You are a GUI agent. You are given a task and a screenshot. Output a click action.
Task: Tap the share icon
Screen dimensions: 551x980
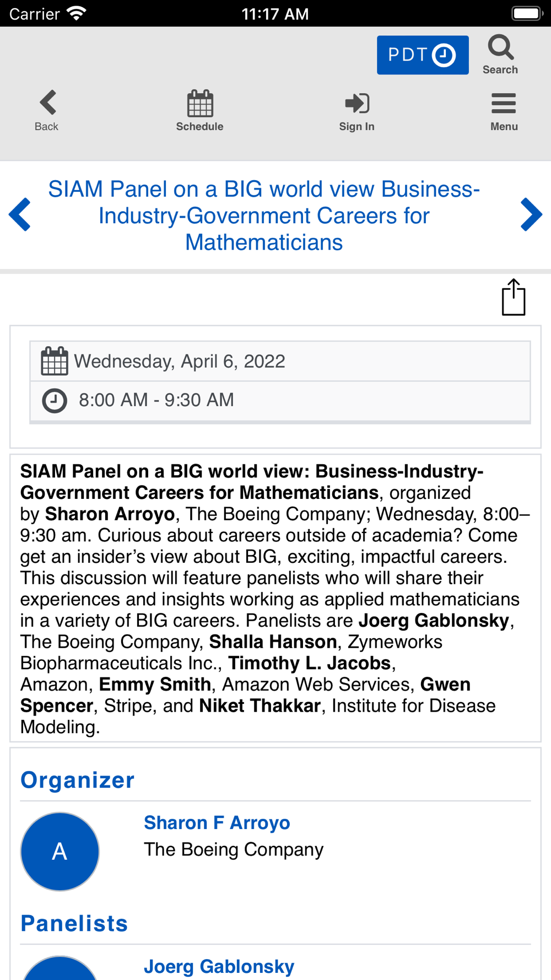pos(514,298)
